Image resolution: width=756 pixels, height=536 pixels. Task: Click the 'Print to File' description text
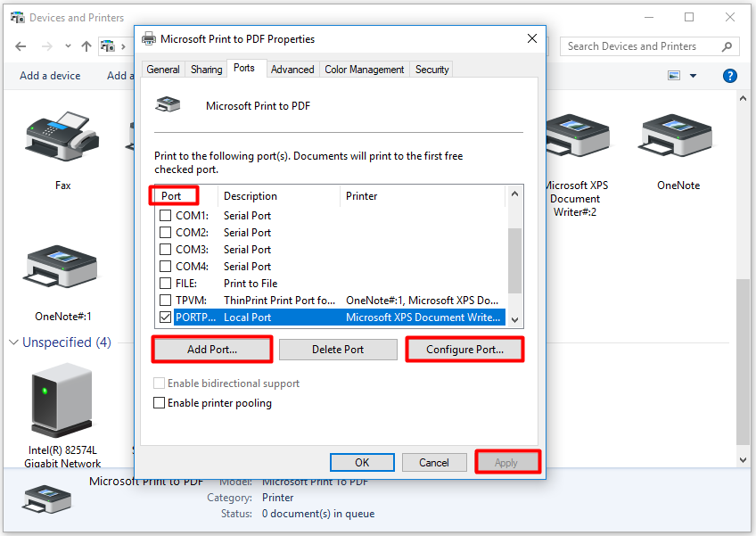point(251,284)
